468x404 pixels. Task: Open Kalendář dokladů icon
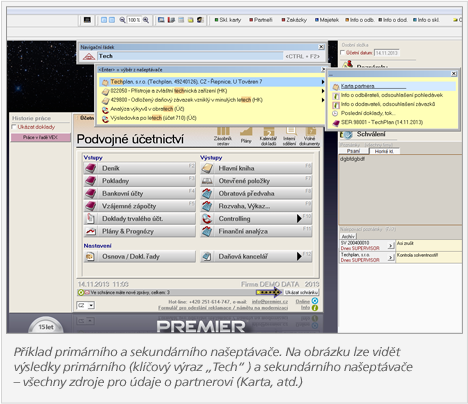[x=268, y=136]
